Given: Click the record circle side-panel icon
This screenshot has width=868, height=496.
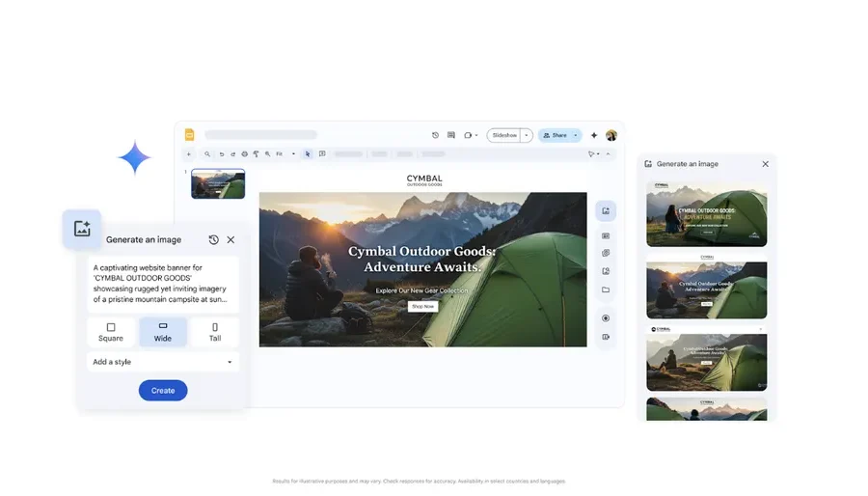Looking at the screenshot, I should (x=606, y=318).
